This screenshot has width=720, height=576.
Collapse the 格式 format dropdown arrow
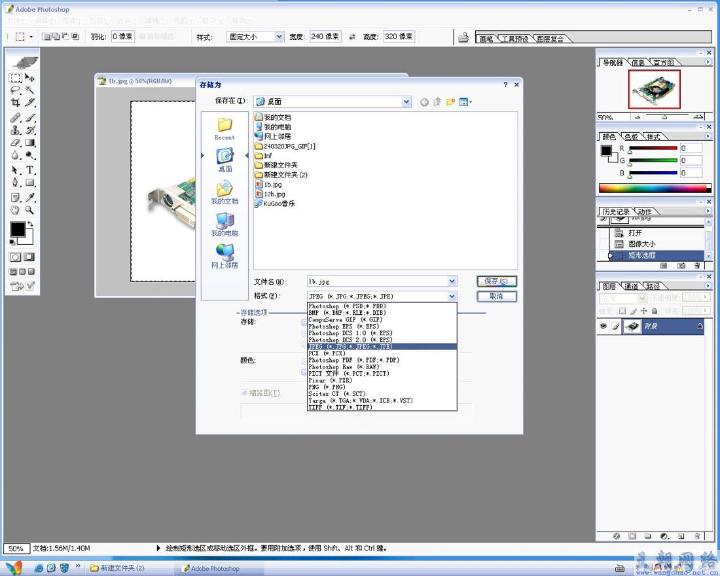(452, 296)
